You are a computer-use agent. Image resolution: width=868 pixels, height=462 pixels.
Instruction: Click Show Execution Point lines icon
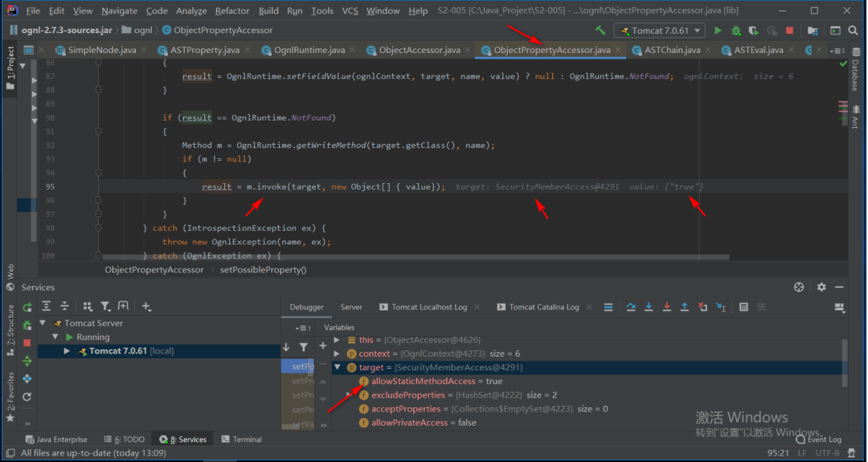pos(608,307)
